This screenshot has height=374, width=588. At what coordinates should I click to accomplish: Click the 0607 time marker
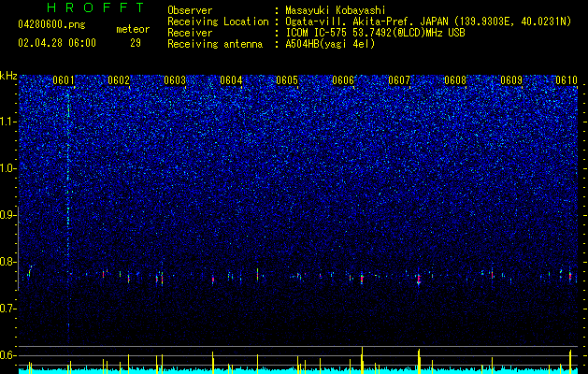pos(399,80)
